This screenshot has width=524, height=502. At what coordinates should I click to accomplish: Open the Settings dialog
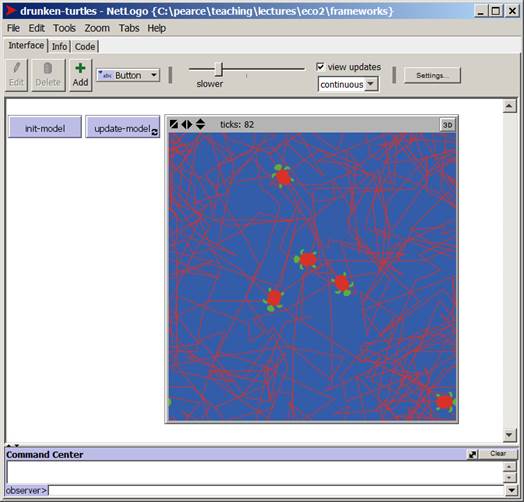point(432,76)
